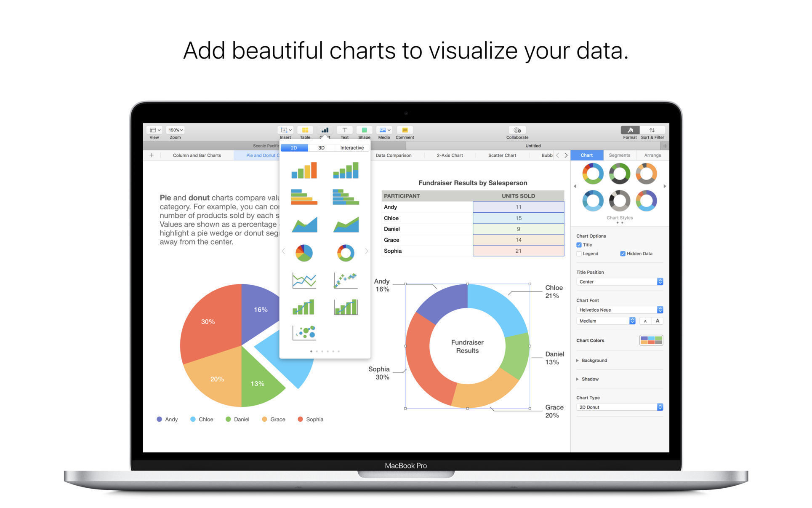Toggle the Title checkbox in Chart Options

[x=578, y=245]
